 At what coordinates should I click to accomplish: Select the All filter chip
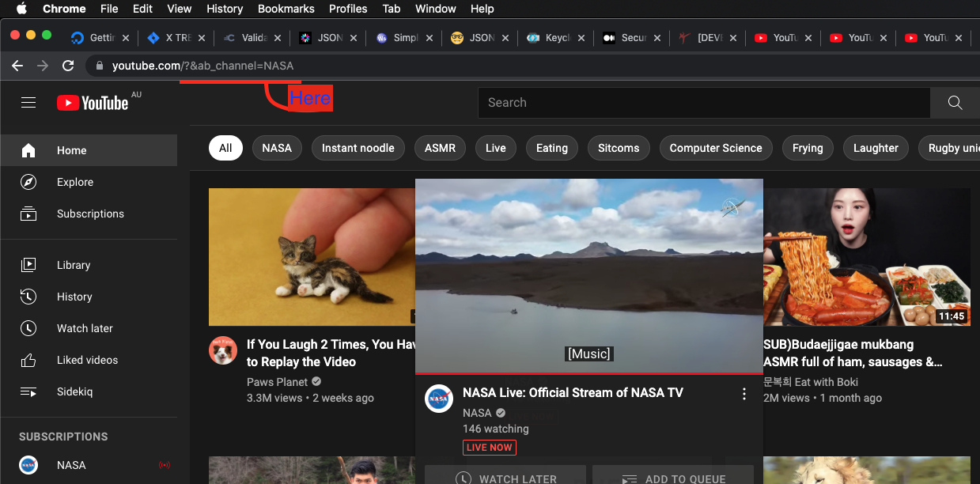(x=225, y=148)
